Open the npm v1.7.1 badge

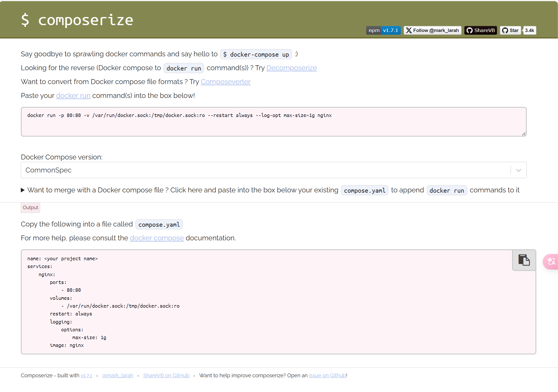coord(383,30)
